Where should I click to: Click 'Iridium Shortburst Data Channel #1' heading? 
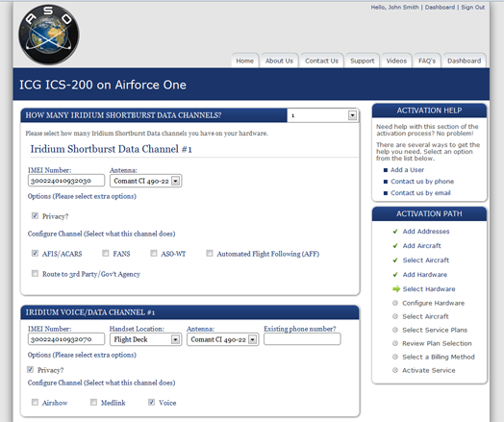click(111, 149)
